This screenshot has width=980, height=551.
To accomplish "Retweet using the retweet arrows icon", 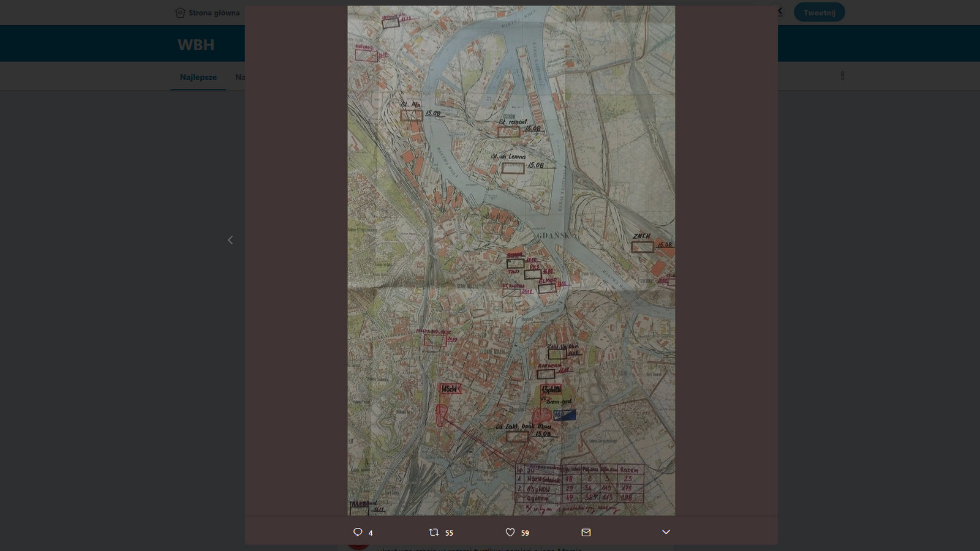I will [434, 532].
